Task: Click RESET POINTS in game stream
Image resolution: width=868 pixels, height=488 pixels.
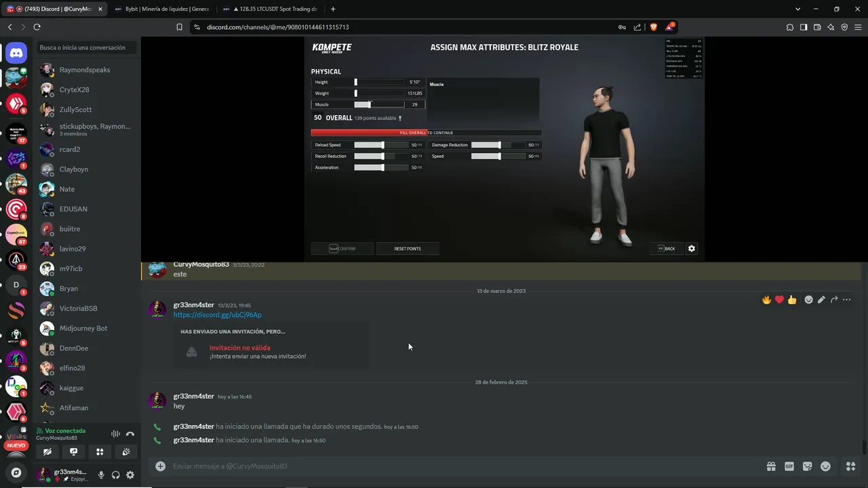Action: (408, 249)
